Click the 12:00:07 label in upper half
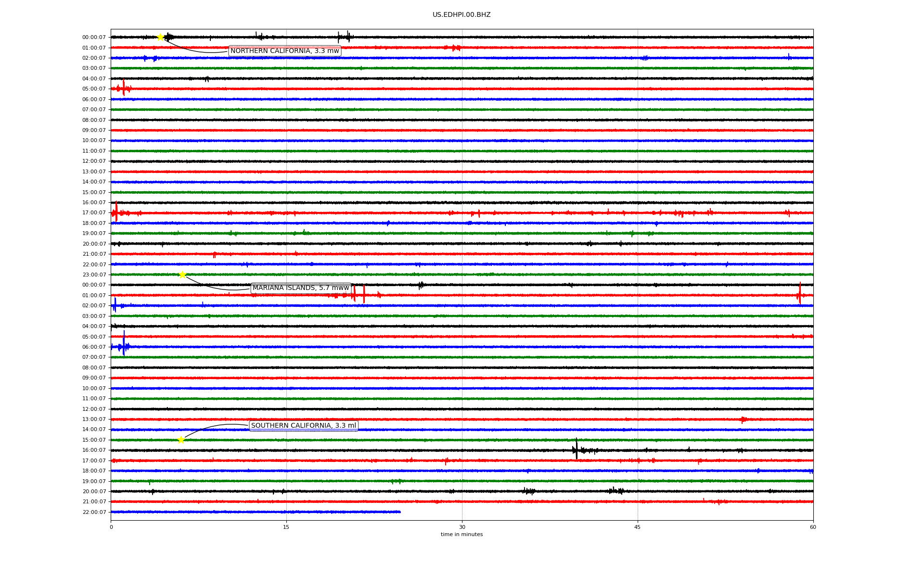 pyautogui.click(x=94, y=161)
